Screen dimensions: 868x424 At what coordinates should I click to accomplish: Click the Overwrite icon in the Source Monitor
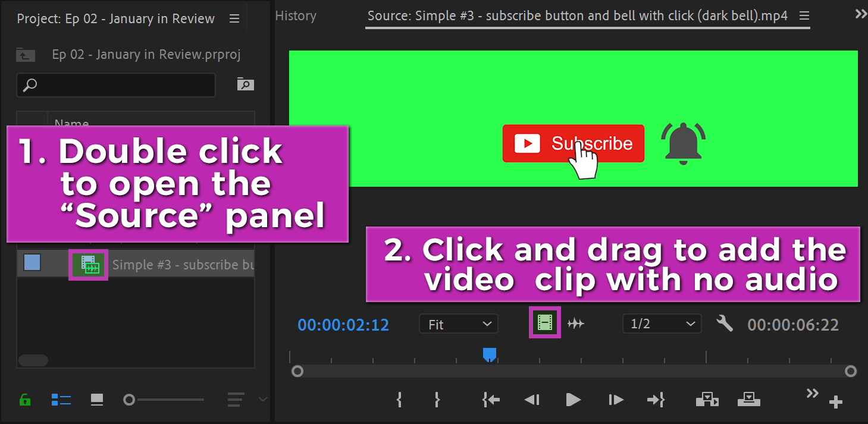click(x=748, y=400)
